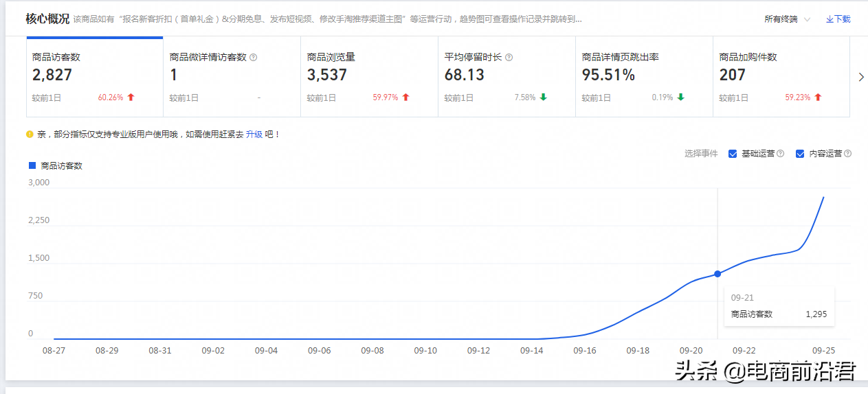Click help icon next to 基础运营
The width and height of the screenshot is (868, 394).
(780, 154)
